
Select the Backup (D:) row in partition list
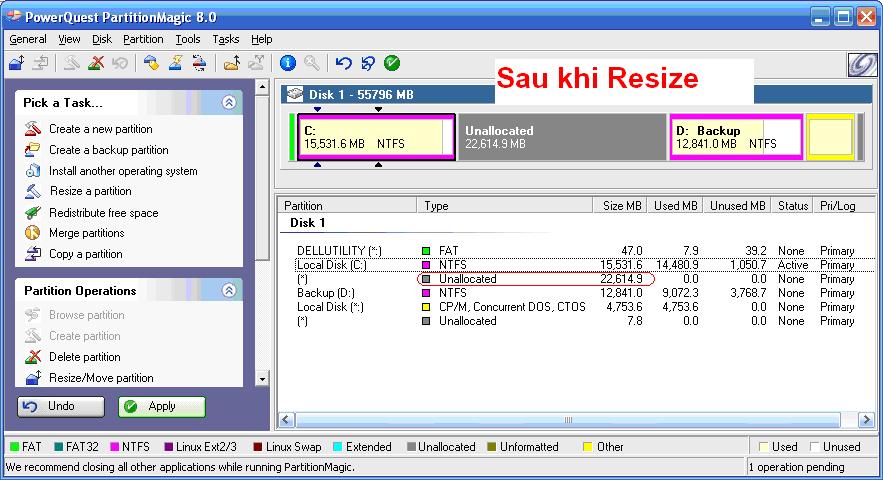325,293
